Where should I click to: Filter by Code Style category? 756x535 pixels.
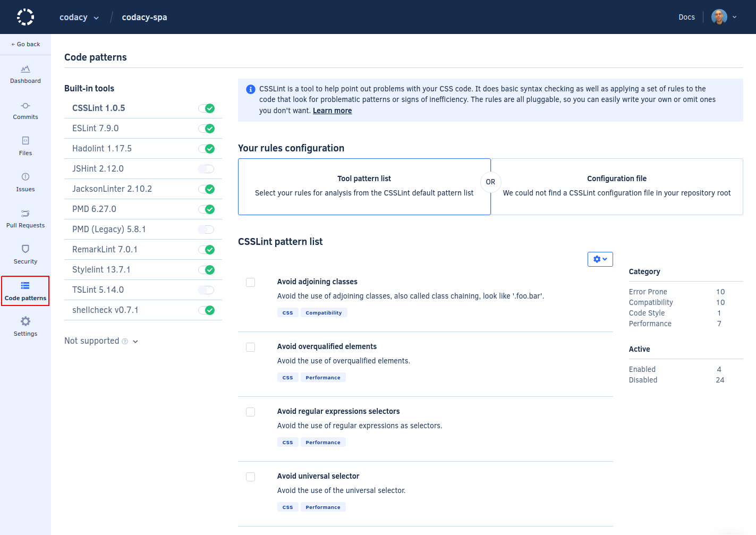pos(647,313)
